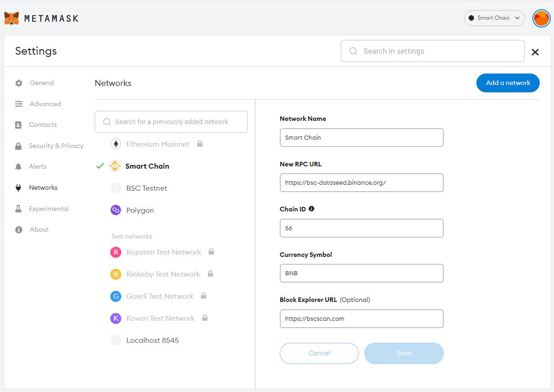The width and height of the screenshot is (554, 392).
Task: Open the About settings tab
Action: 39,229
